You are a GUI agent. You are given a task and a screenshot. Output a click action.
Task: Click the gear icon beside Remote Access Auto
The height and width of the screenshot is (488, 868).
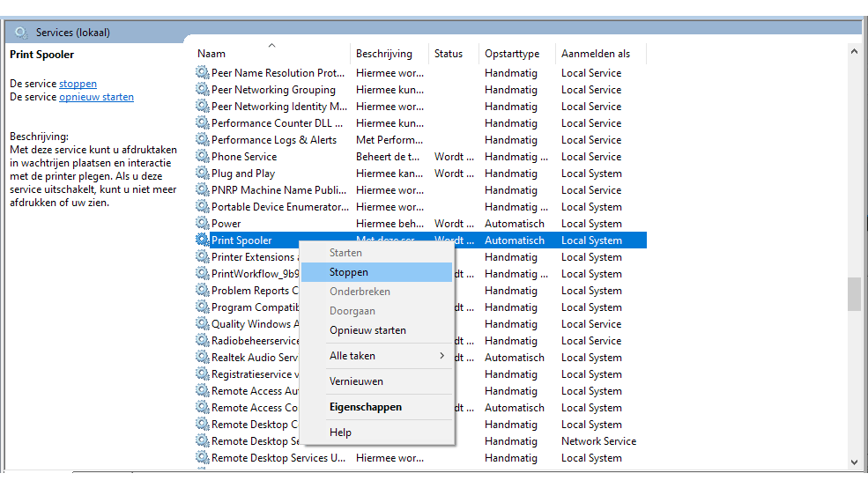point(202,390)
